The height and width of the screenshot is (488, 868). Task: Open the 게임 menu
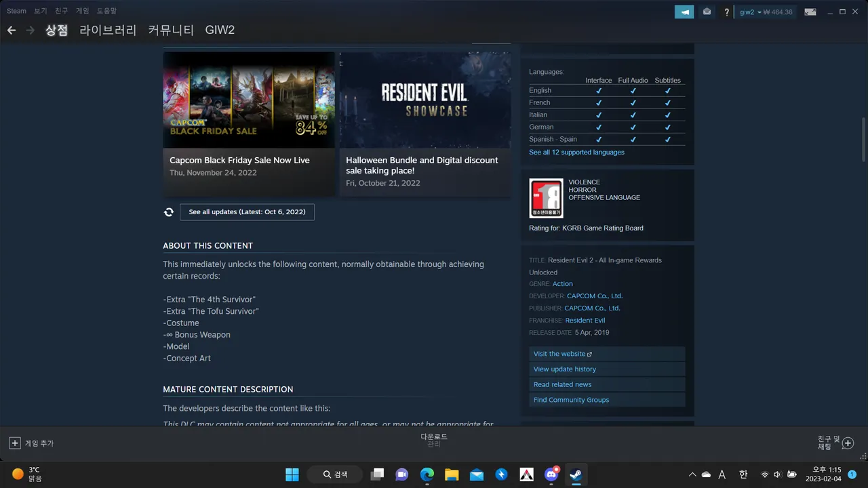[82, 11]
